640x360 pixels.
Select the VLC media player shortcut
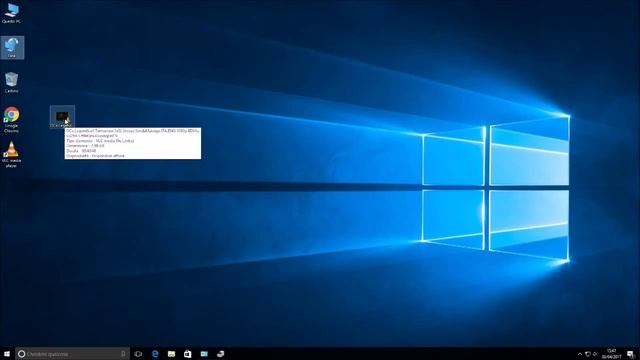click(11, 155)
